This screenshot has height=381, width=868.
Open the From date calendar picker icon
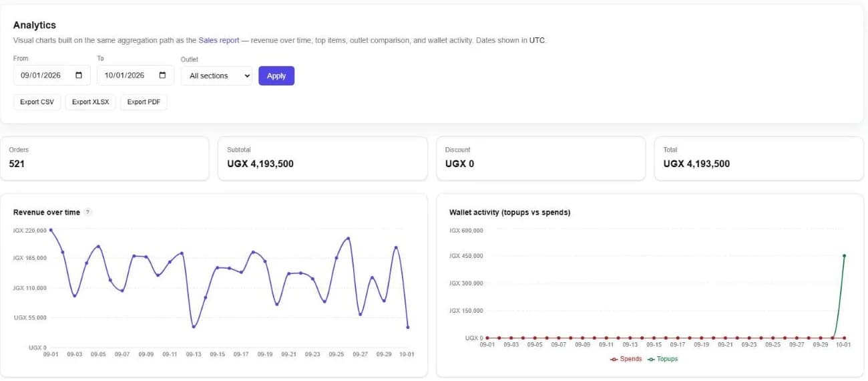(79, 76)
